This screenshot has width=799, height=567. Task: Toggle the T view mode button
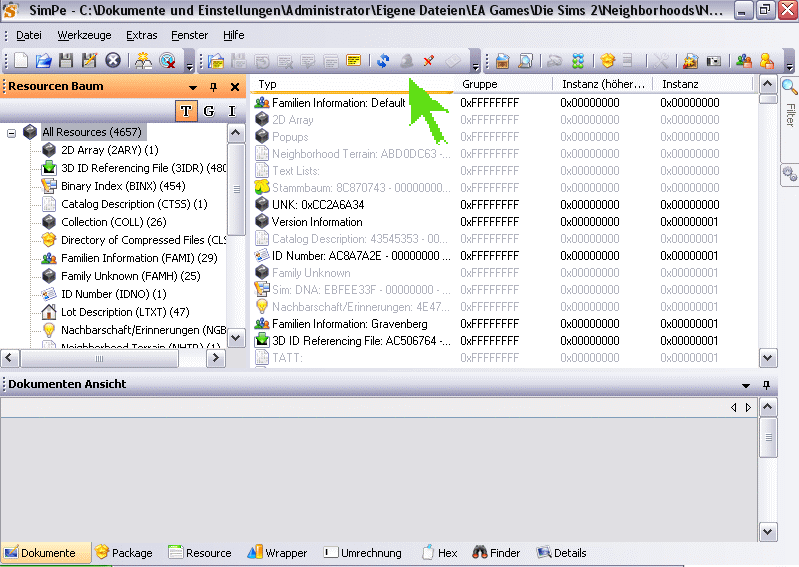[x=186, y=111]
